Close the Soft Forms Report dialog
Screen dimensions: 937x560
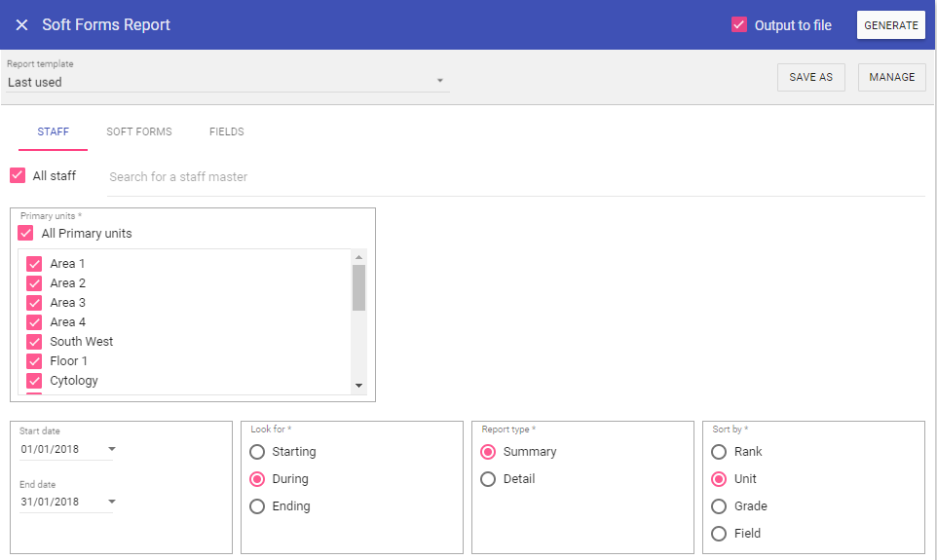(x=21, y=25)
